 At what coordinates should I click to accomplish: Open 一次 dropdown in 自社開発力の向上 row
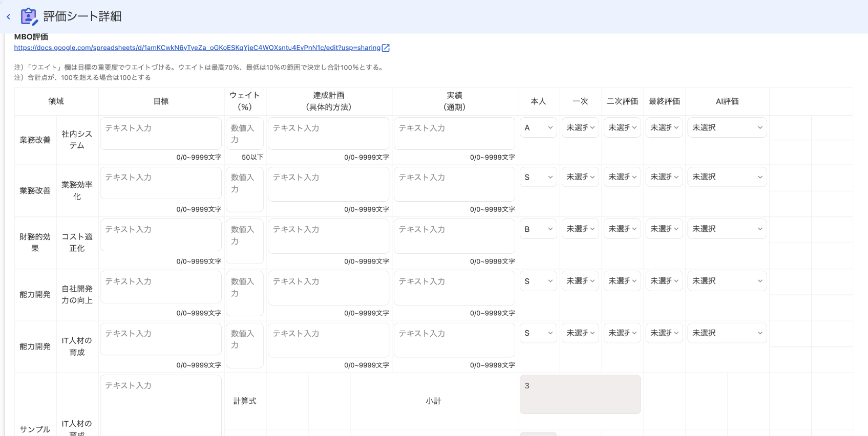[580, 281]
